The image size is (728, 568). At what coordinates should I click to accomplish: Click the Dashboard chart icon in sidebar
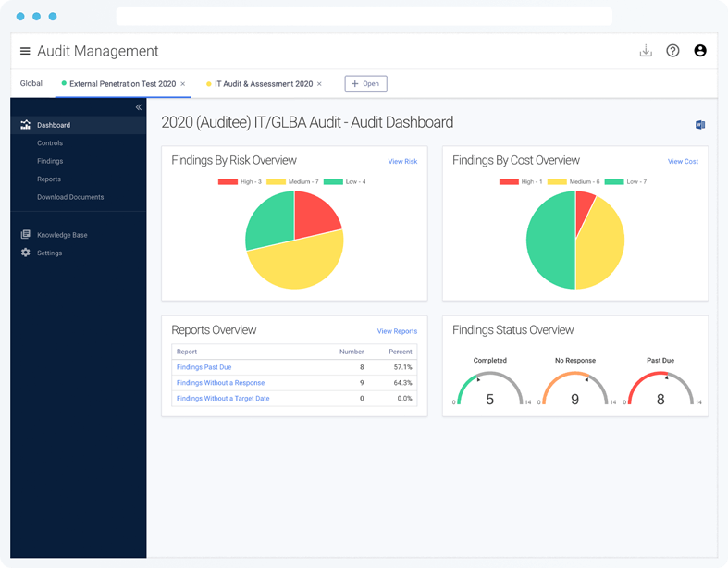click(x=26, y=125)
